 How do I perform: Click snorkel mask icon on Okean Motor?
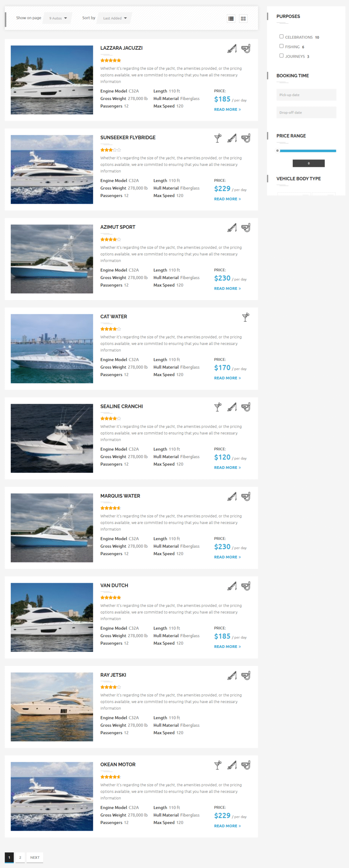pyautogui.click(x=246, y=765)
